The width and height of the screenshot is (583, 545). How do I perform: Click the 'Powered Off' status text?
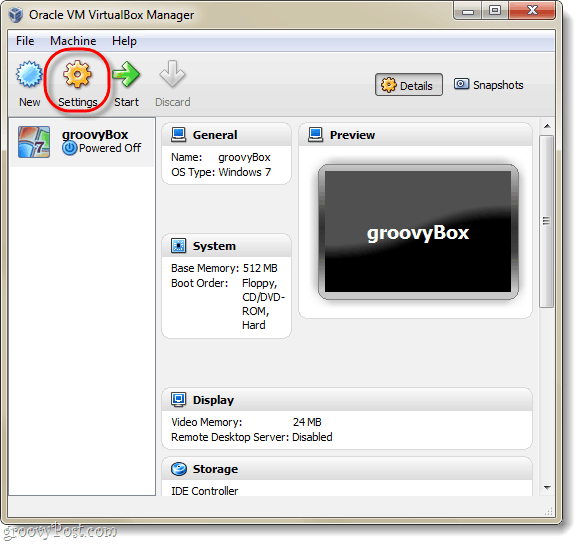(x=110, y=148)
